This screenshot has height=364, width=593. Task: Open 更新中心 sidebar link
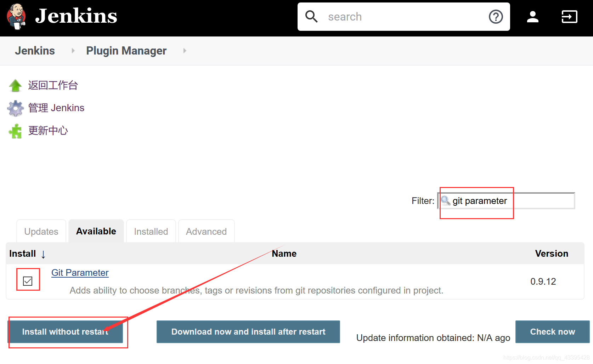click(48, 131)
